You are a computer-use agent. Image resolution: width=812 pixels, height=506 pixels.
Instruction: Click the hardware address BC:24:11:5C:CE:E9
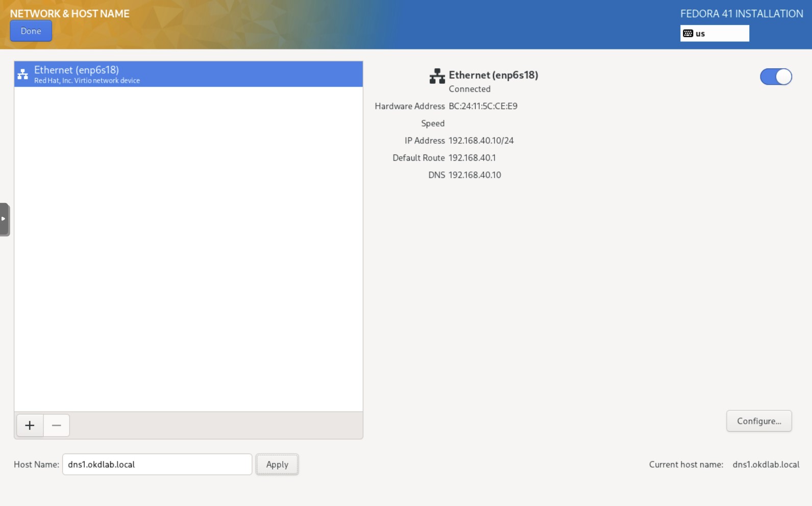(483, 106)
